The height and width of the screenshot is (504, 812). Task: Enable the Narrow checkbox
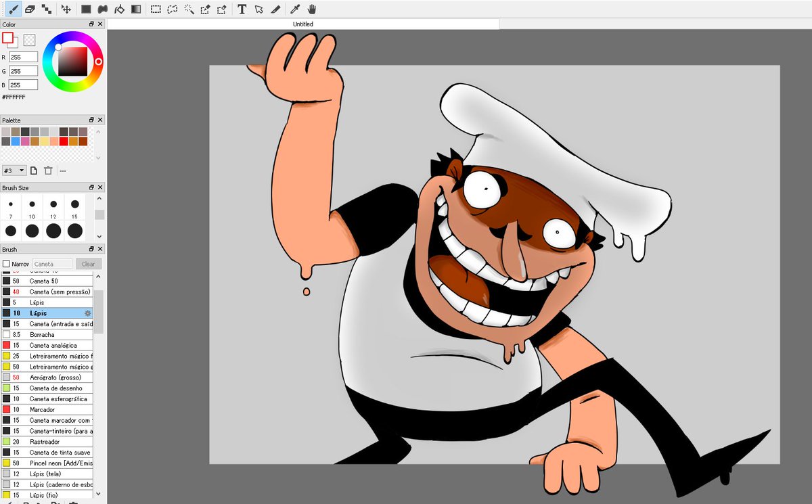pos(6,264)
